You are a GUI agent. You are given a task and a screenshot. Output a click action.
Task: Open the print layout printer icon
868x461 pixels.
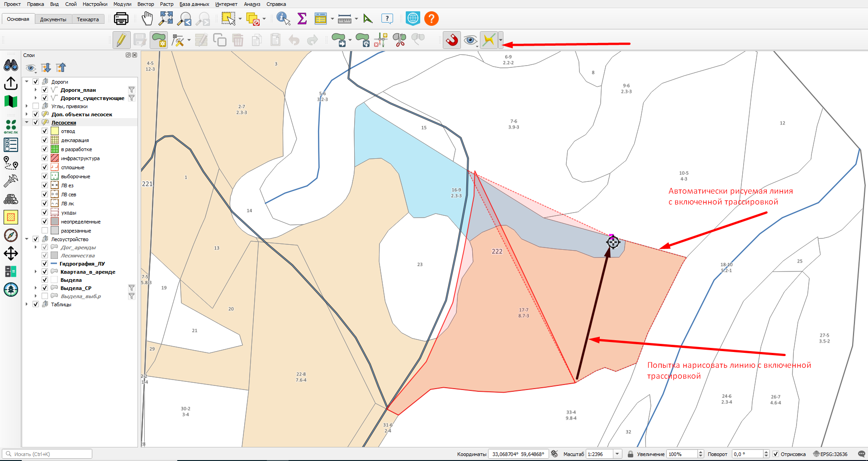click(x=121, y=19)
